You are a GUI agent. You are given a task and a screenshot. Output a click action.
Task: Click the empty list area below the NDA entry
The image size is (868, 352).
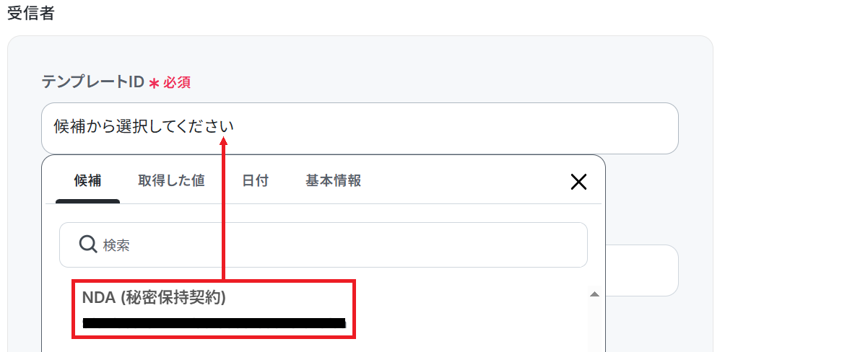315,346
